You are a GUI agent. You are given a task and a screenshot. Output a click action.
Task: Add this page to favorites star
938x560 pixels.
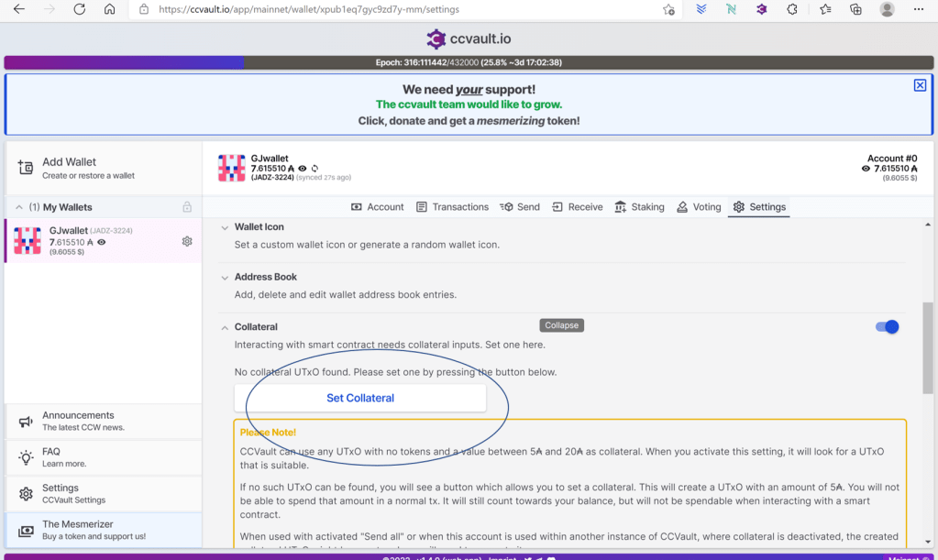pos(668,9)
